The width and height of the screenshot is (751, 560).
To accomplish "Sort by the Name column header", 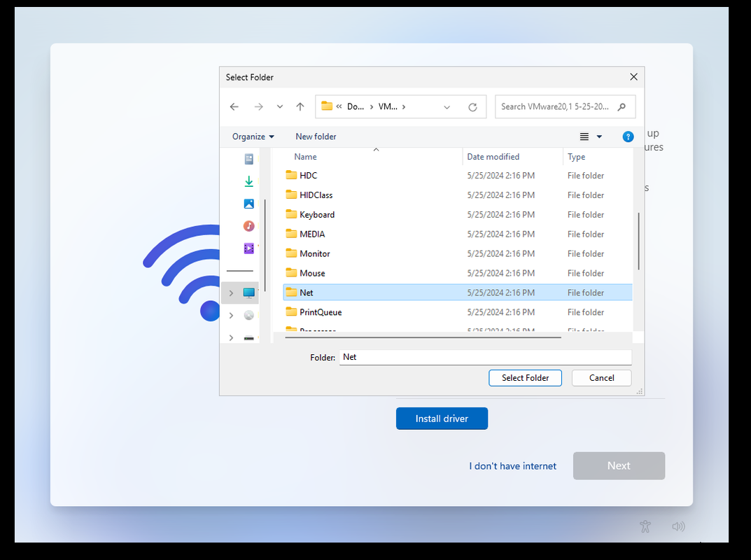I will click(x=305, y=157).
